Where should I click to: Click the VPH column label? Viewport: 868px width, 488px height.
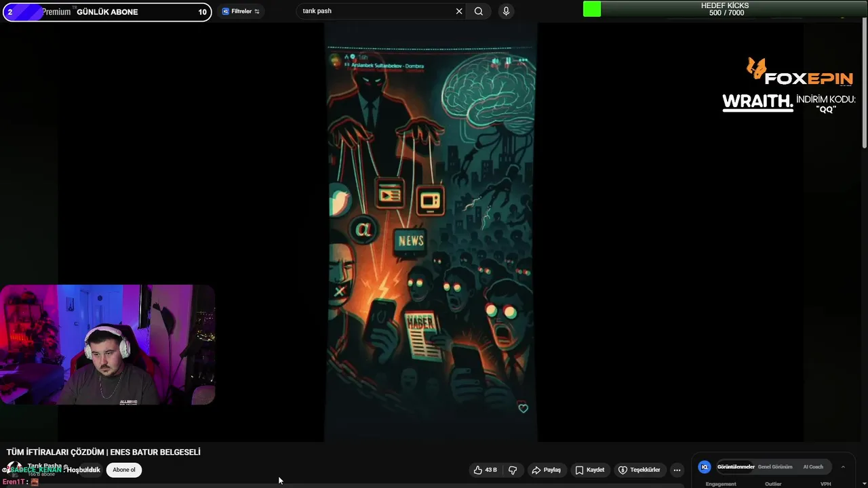[825, 484]
